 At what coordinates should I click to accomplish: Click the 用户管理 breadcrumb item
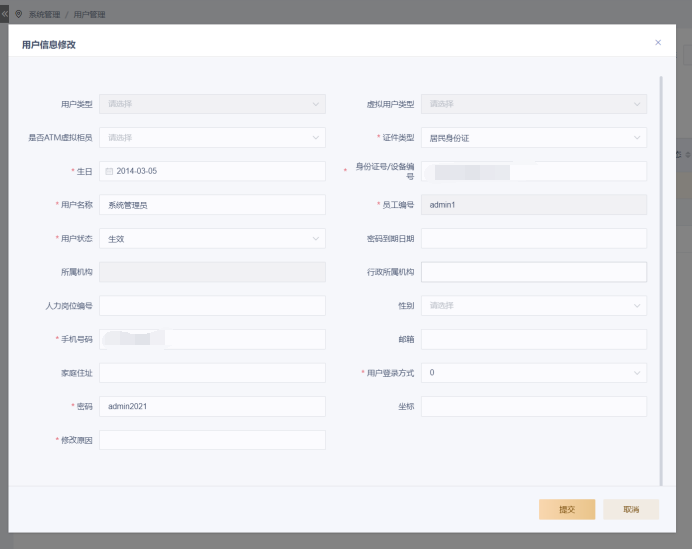(89, 15)
